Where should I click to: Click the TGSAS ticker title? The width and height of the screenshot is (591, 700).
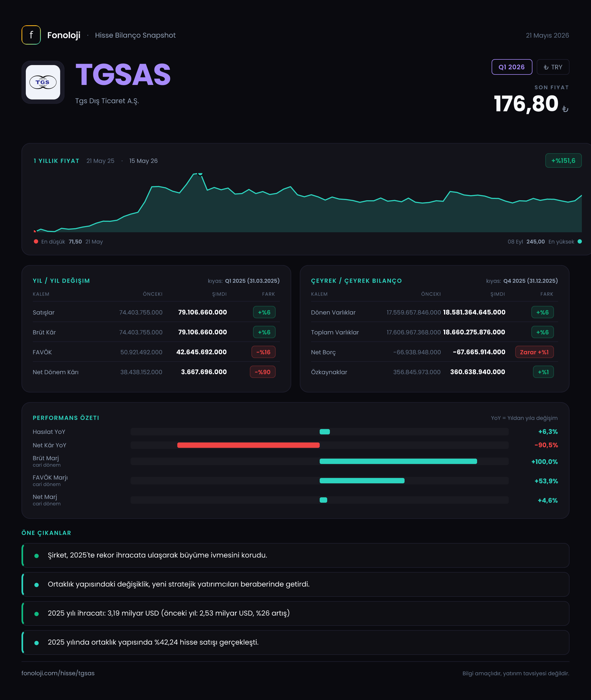click(123, 74)
